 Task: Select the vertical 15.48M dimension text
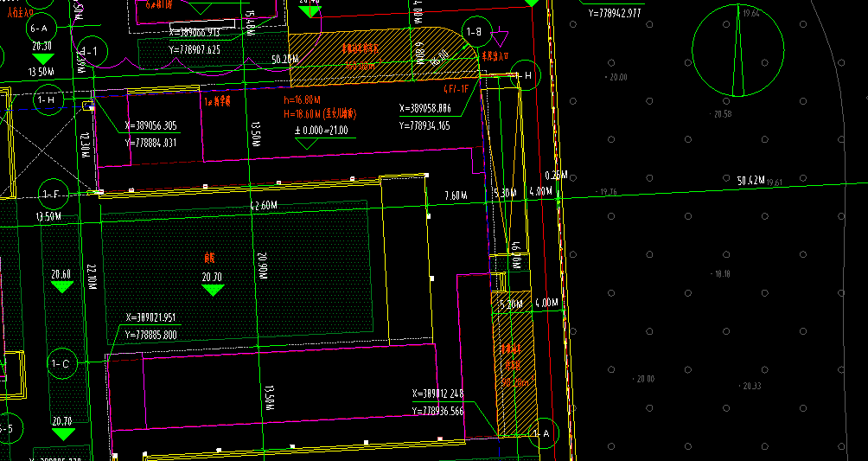(x=250, y=23)
